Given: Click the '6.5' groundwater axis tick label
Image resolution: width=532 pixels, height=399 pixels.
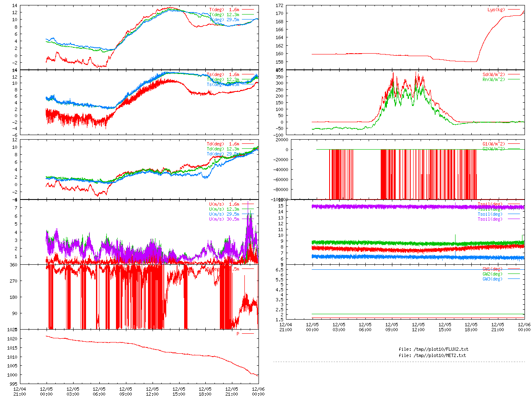Looking at the screenshot, I should [279, 270].
